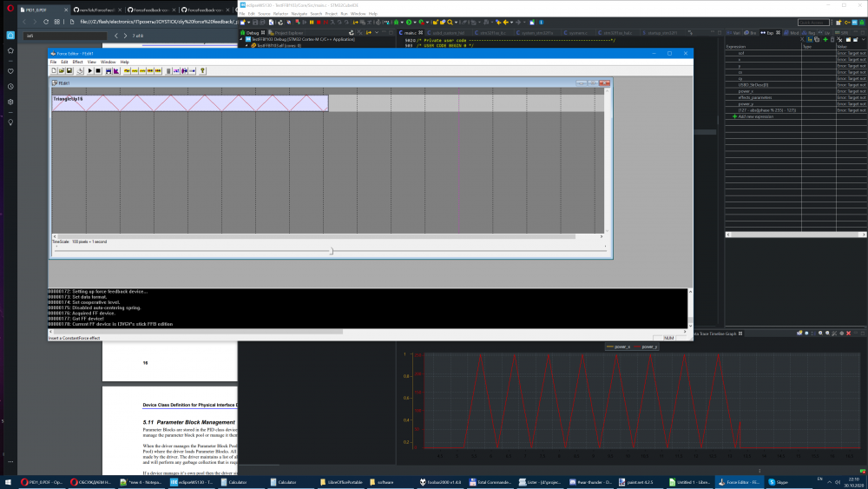Image resolution: width=868 pixels, height=489 pixels.
Task: Click the New file icon in Force Editor
Action: pyautogui.click(x=54, y=70)
